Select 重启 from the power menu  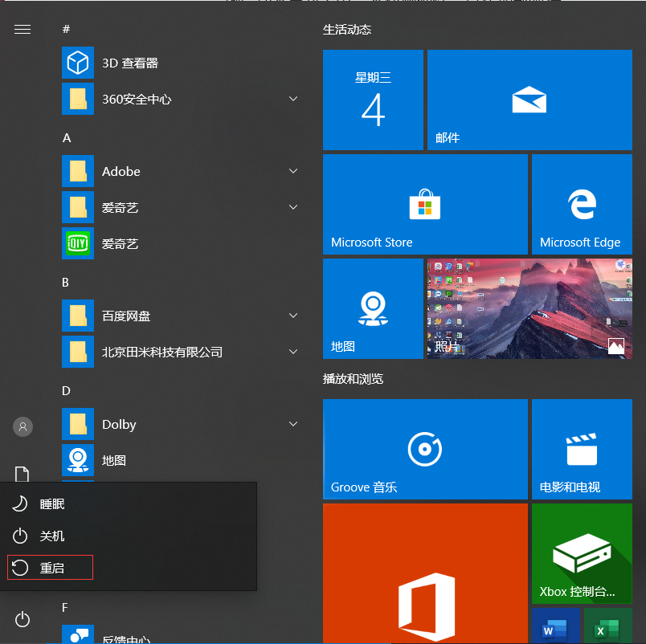click(x=128, y=568)
